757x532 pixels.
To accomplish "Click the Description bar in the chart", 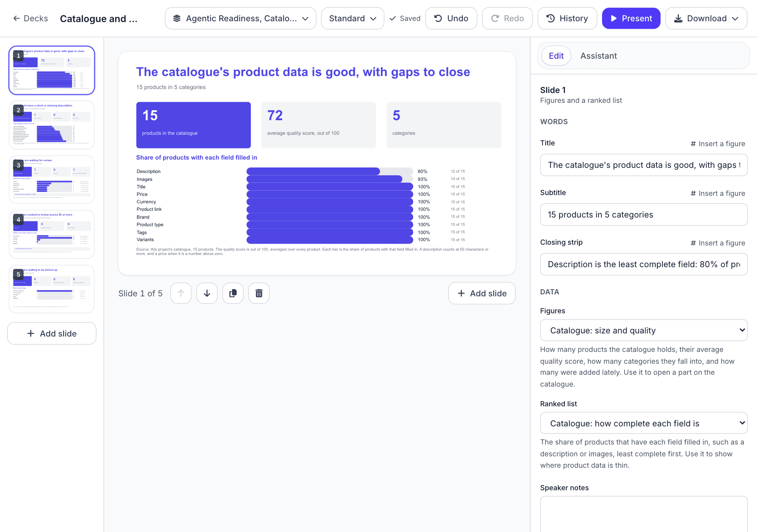I will click(313, 171).
